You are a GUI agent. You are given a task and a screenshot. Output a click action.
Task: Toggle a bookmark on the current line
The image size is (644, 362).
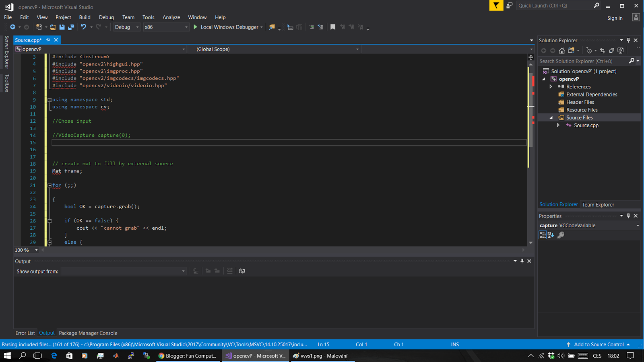click(x=332, y=27)
